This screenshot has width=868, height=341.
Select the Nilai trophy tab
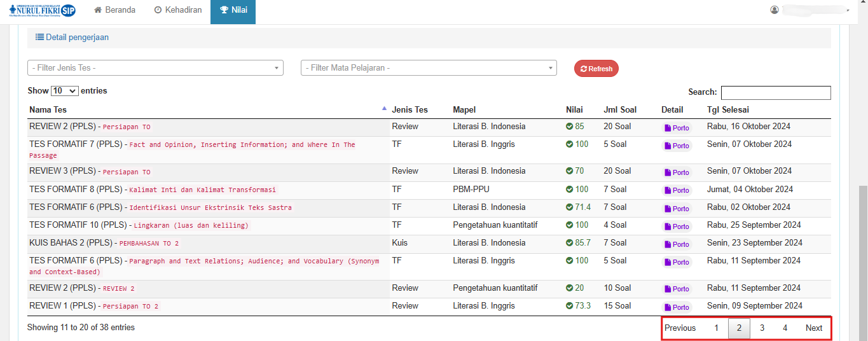click(233, 10)
